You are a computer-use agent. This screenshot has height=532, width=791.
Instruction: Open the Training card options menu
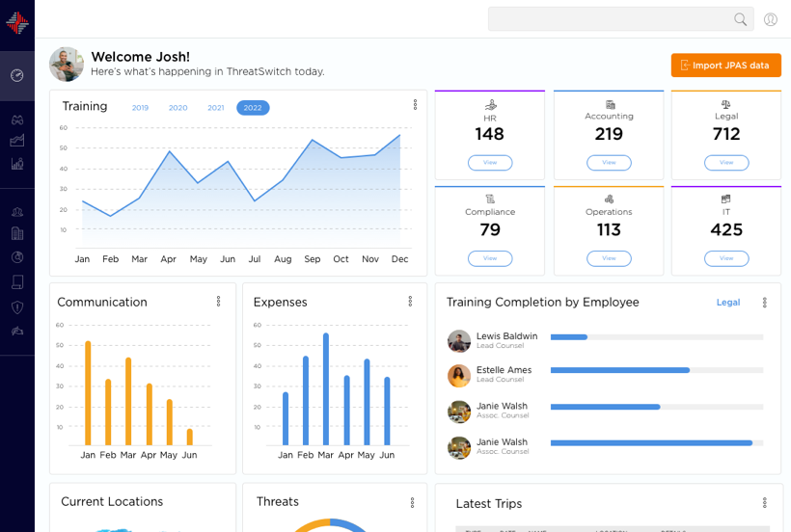point(415,105)
